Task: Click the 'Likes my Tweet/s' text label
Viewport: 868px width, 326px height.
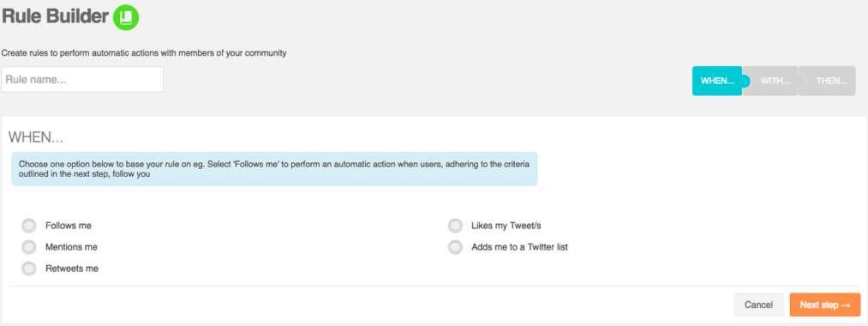Action: point(510,226)
